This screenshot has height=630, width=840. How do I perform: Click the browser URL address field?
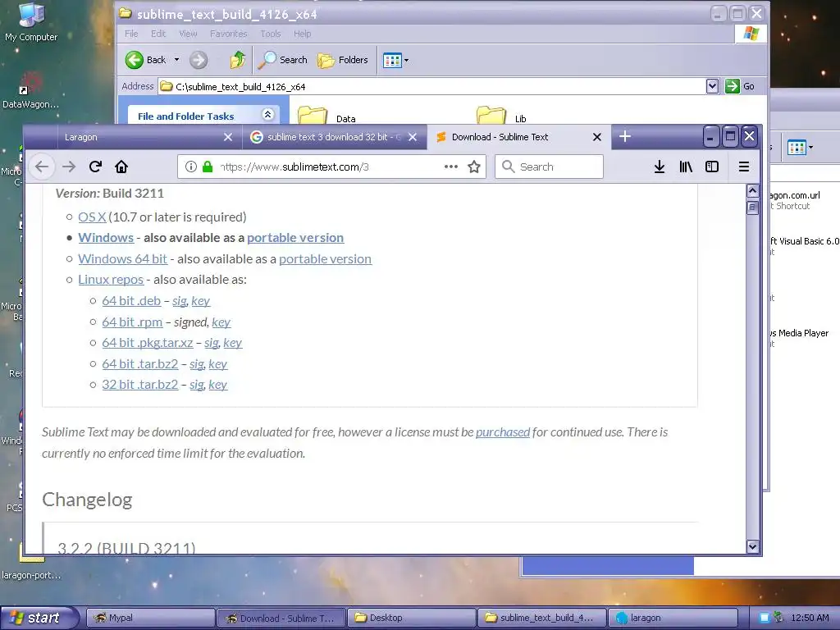(330, 167)
